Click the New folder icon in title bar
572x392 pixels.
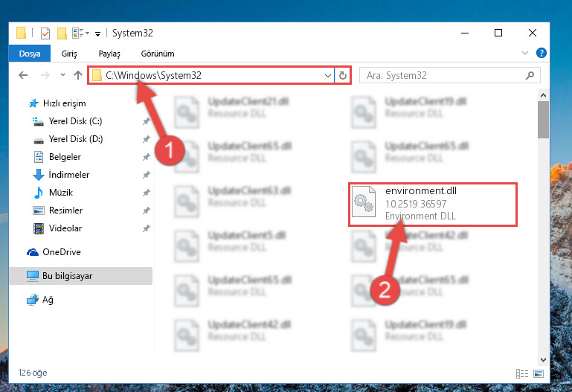pyautogui.click(x=62, y=33)
